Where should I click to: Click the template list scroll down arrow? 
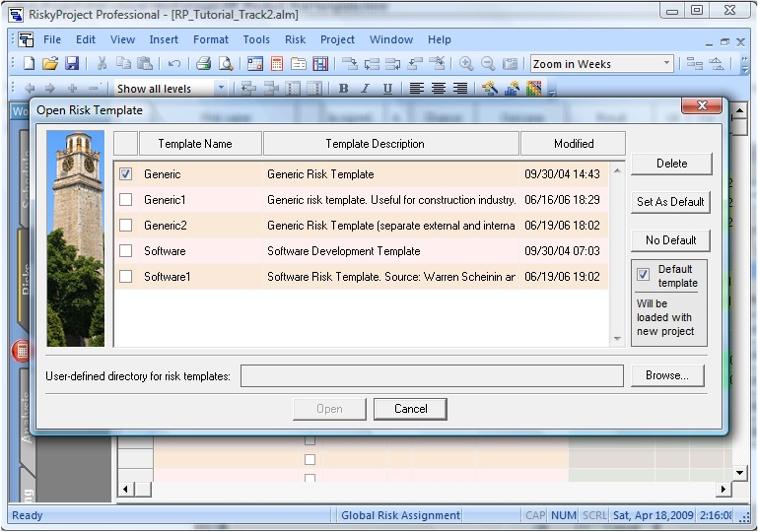pos(617,339)
